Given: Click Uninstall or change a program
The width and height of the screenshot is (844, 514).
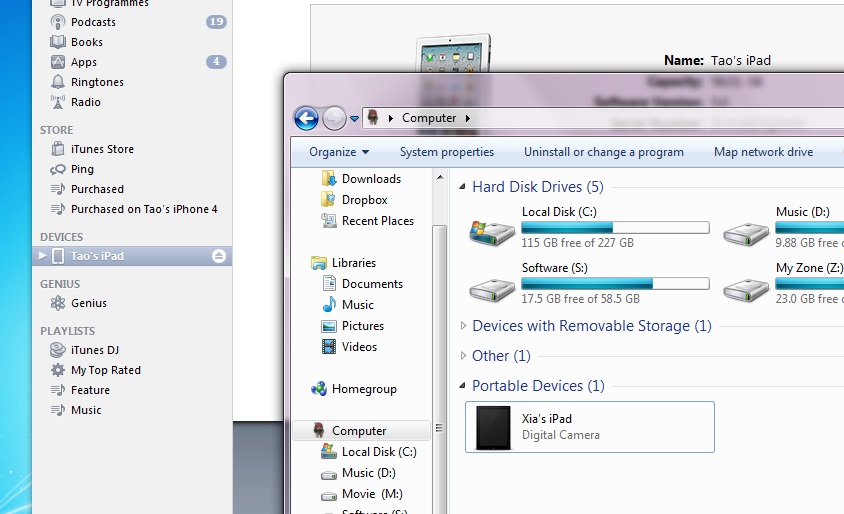Looking at the screenshot, I should [x=604, y=152].
